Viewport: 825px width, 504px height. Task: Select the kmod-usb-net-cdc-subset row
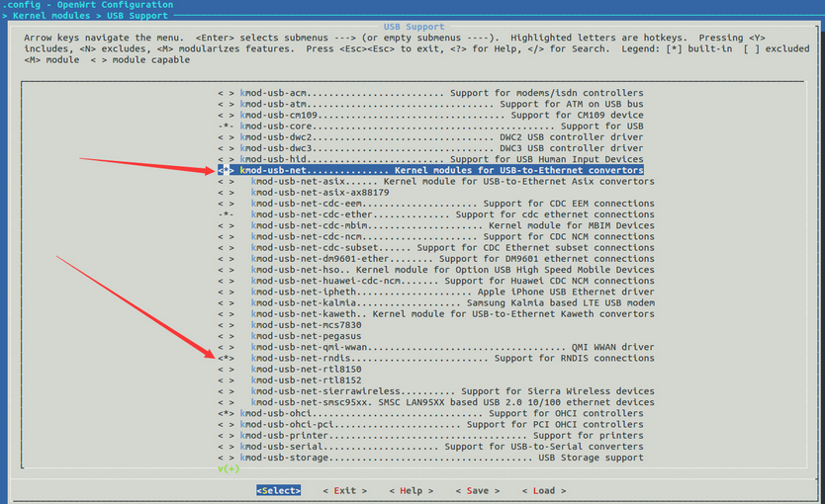(x=436, y=247)
